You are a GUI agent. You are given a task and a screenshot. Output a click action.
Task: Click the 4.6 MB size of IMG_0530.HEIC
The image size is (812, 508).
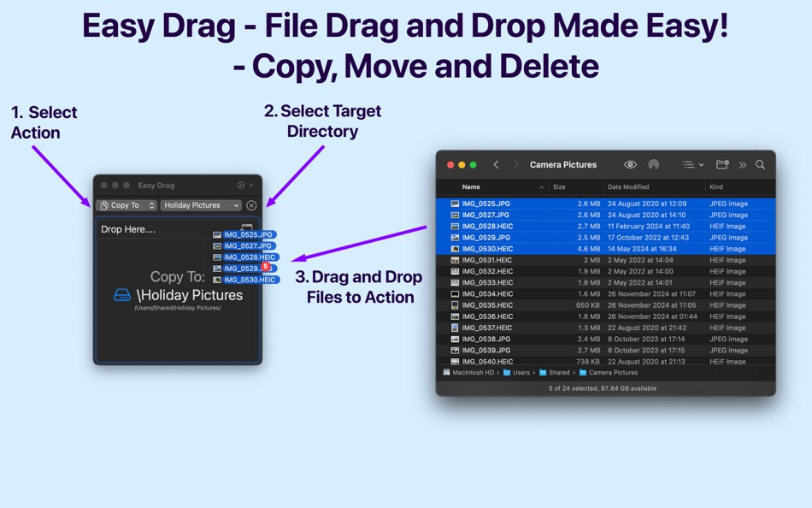click(589, 249)
